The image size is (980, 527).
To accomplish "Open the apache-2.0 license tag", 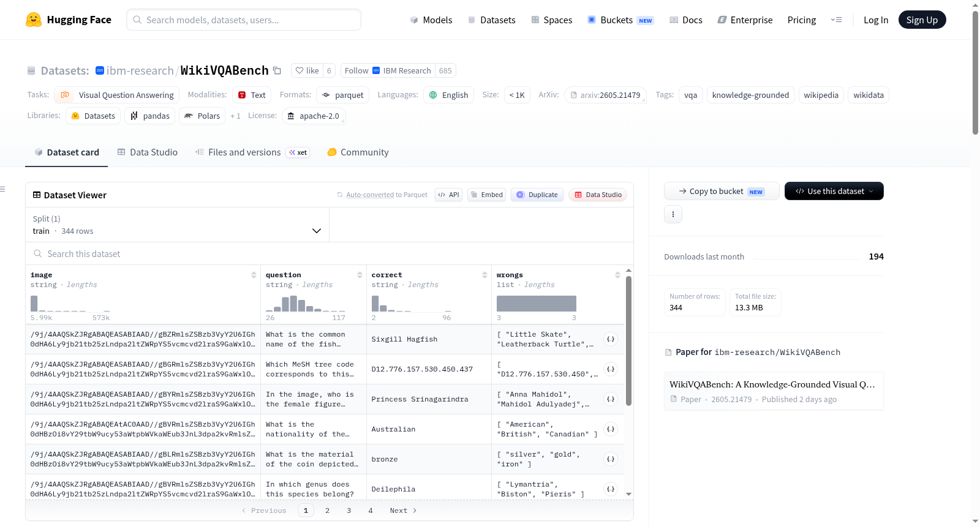I will tap(314, 116).
